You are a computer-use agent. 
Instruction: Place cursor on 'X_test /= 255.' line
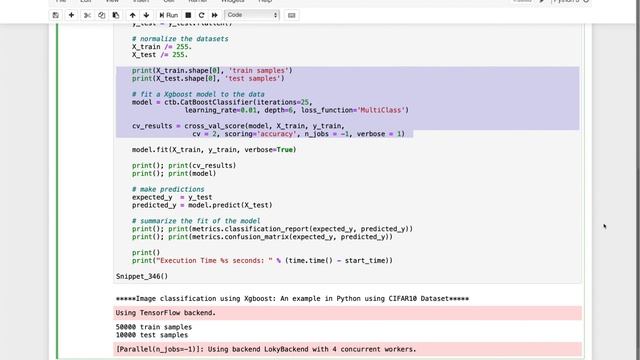160,55
